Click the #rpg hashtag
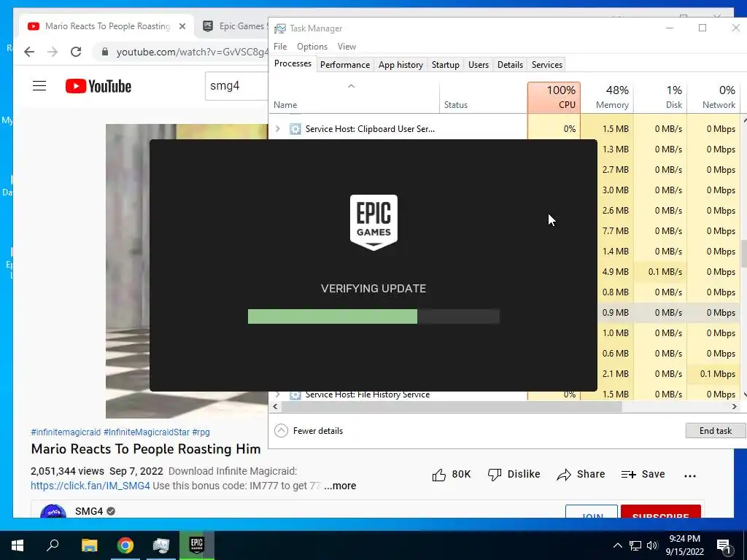 pyautogui.click(x=201, y=432)
